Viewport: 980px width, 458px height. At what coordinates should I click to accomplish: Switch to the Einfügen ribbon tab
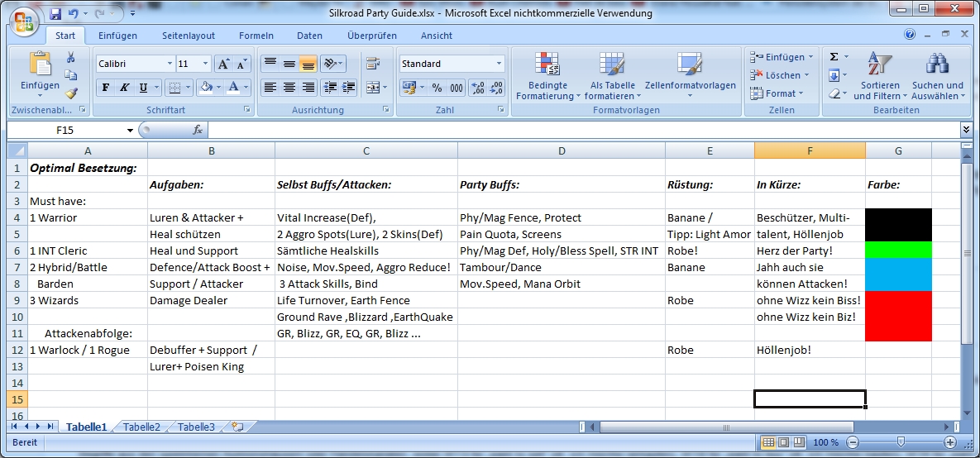click(x=117, y=36)
